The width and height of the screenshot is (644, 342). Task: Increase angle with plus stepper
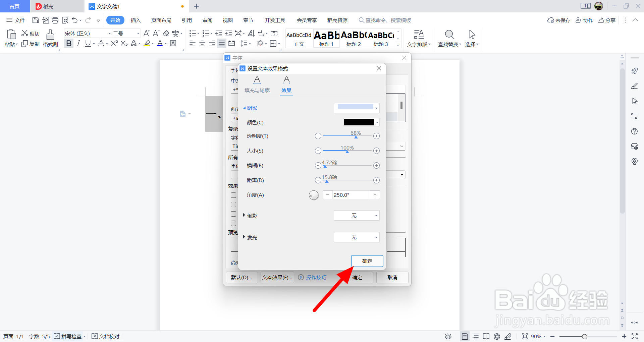click(375, 195)
